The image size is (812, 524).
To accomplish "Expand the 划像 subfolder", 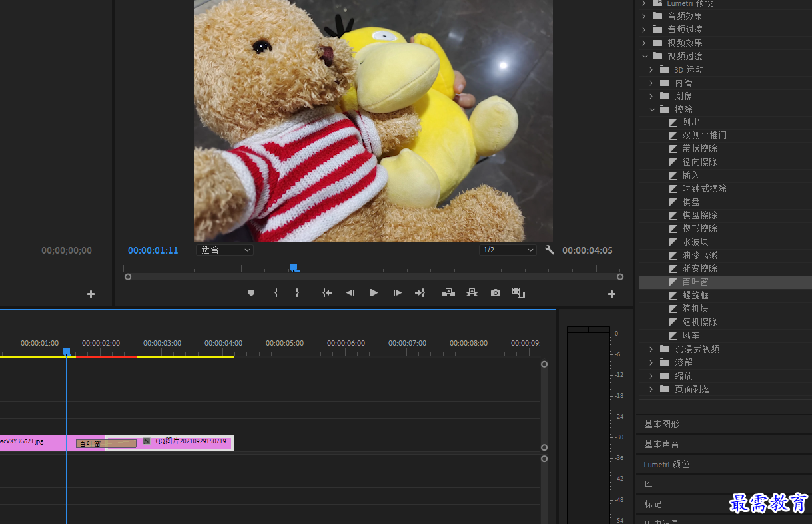I will [651, 96].
